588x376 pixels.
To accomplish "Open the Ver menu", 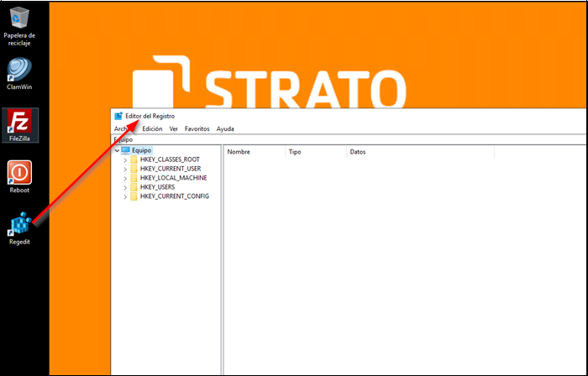I will [174, 128].
